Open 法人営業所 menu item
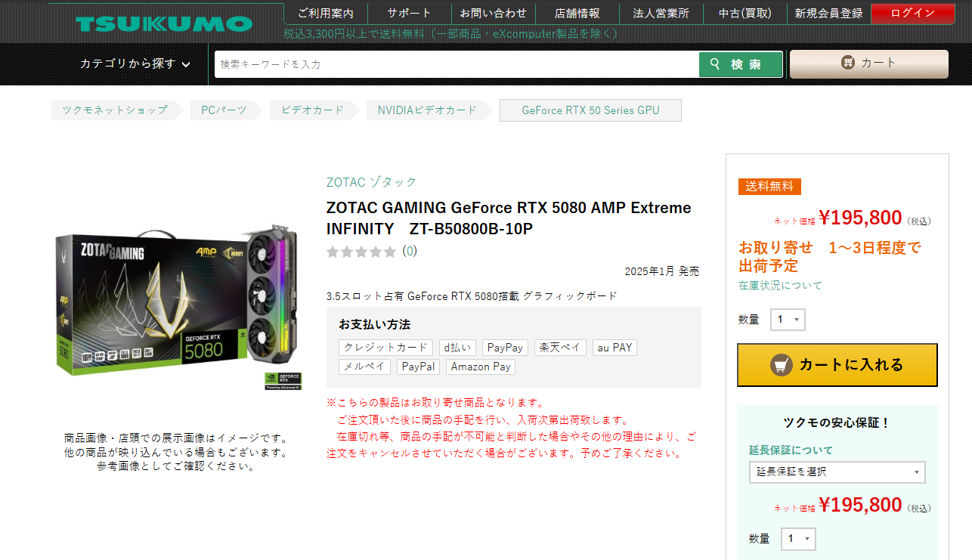 (x=661, y=14)
